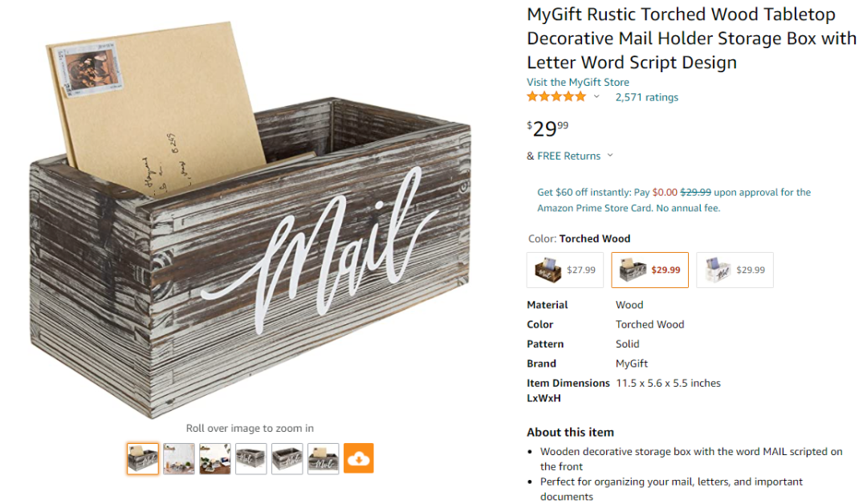Click the orange cloud download icon

tap(359, 458)
